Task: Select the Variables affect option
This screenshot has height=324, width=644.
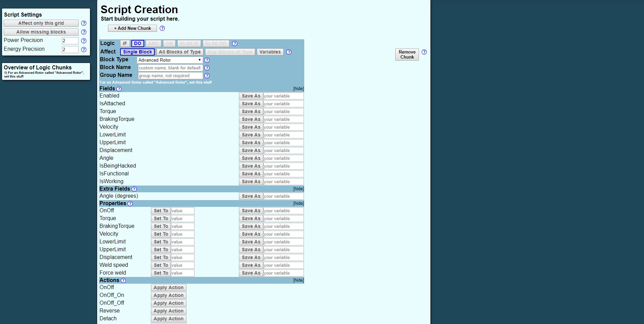Action: coord(270,52)
